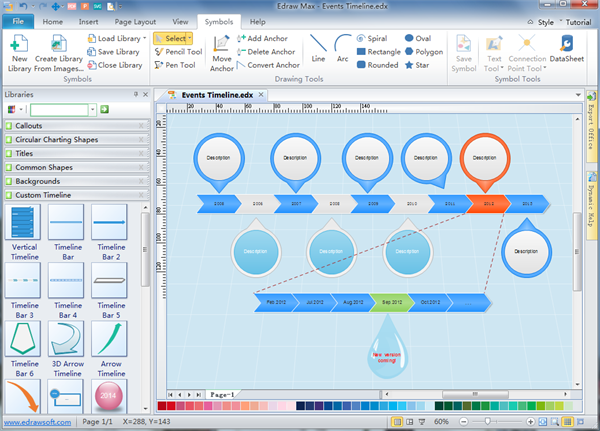The image size is (600, 431).
Task: Open the Page Layout ribbon tab
Action: [135, 20]
